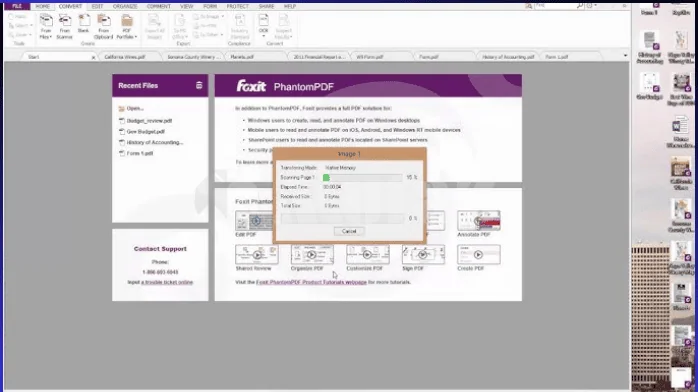This screenshot has height=392, width=698.
Task: Click the overall scan progress bar
Action: coord(342,218)
